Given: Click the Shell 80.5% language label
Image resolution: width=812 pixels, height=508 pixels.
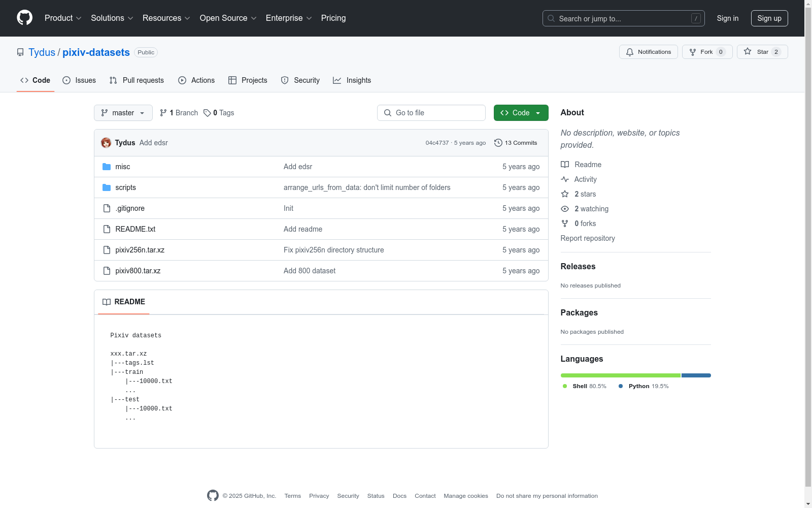Looking at the screenshot, I should click(585, 386).
